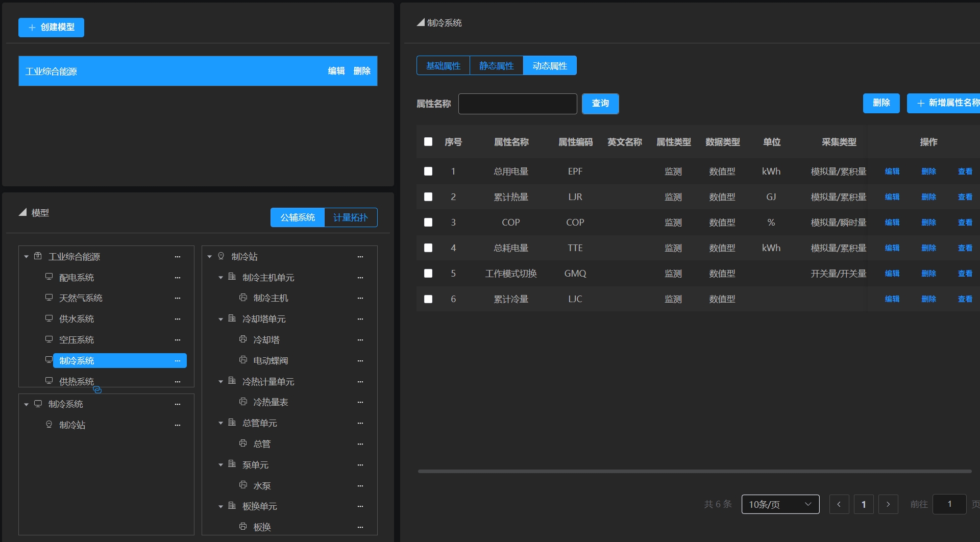The height and width of the screenshot is (542, 980).
Task: Click the 创建模型 button
Action: [x=52, y=28]
